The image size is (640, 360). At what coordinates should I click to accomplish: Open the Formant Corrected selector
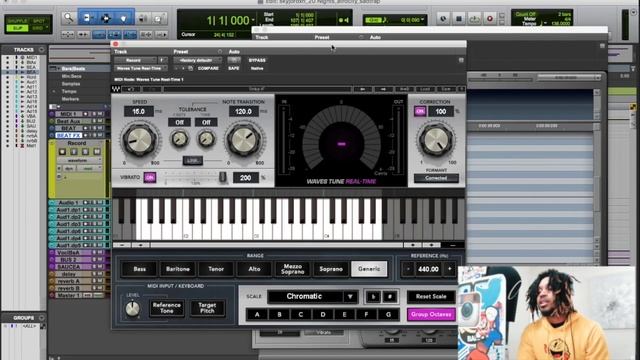click(436, 178)
